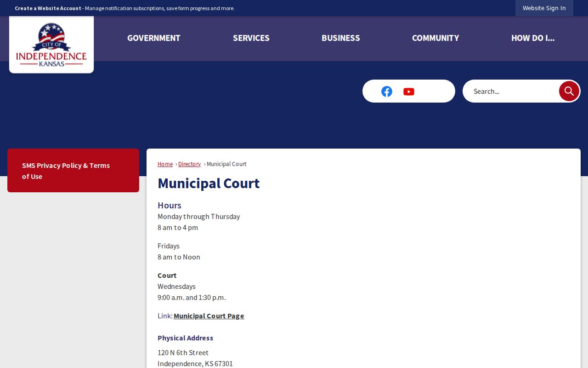The image size is (588, 368).
Task: Click the text "Monday through Thursday"
Action: pyautogui.click(x=199, y=217)
